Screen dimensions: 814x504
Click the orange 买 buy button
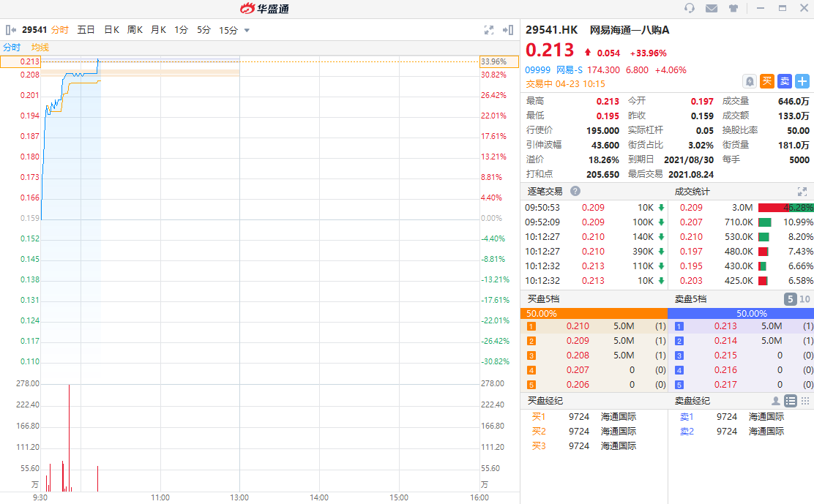pyautogui.click(x=766, y=81)
